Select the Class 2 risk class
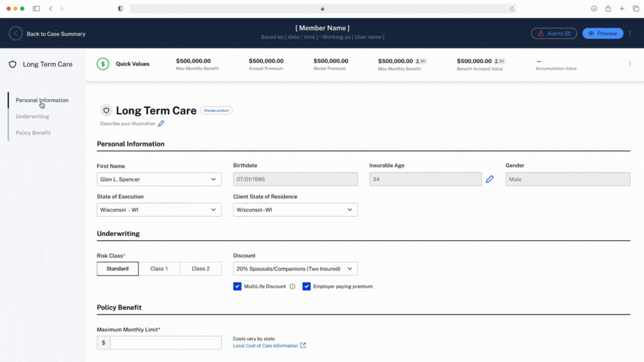The image size is (644, 362). pos(201,269)
